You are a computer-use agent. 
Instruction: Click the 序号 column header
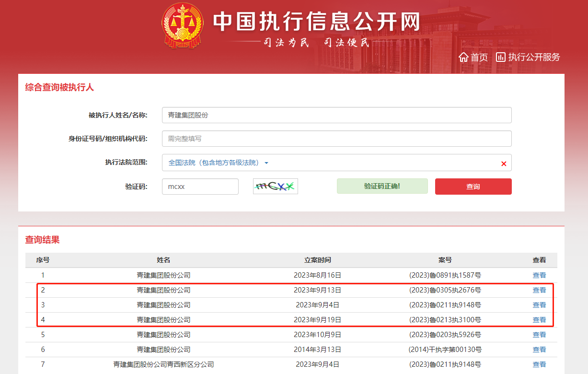point(43,260)
